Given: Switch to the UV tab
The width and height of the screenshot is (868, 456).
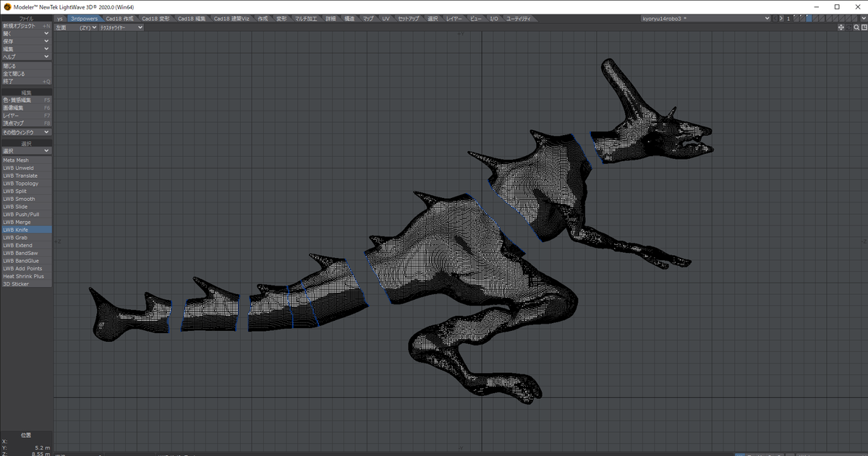Looking at the screenshot, I should point(386,18).
